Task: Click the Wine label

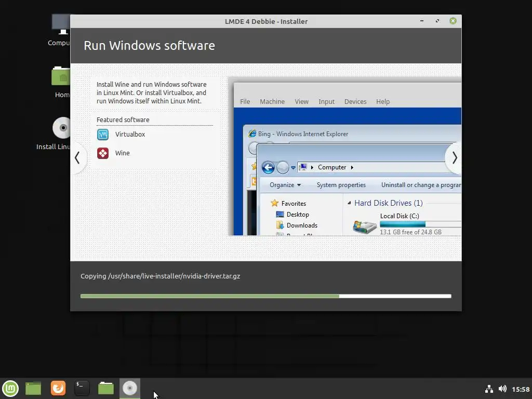Action: click(122, 153)
